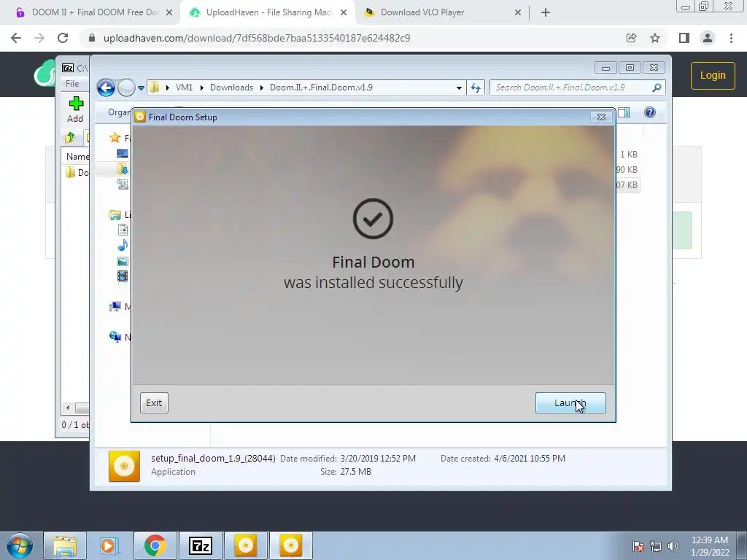Reload the uploadhaven page

tap(63, 38)
